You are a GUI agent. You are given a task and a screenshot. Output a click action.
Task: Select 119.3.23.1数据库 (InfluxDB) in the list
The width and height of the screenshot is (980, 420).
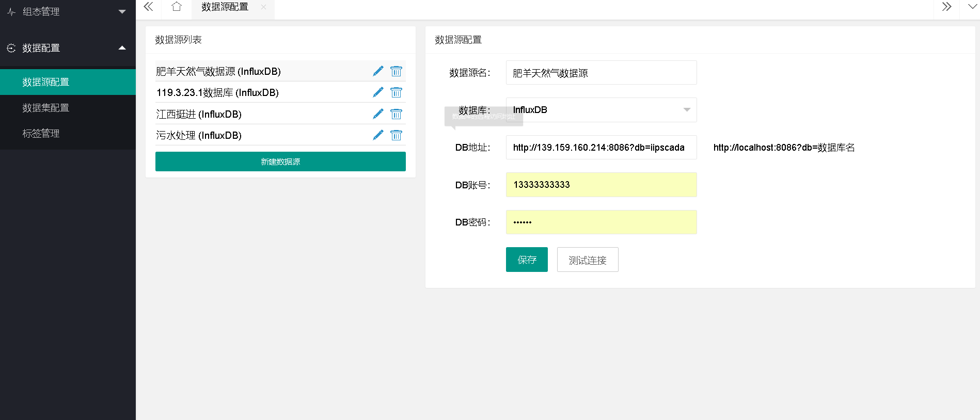tap(217, 92)
